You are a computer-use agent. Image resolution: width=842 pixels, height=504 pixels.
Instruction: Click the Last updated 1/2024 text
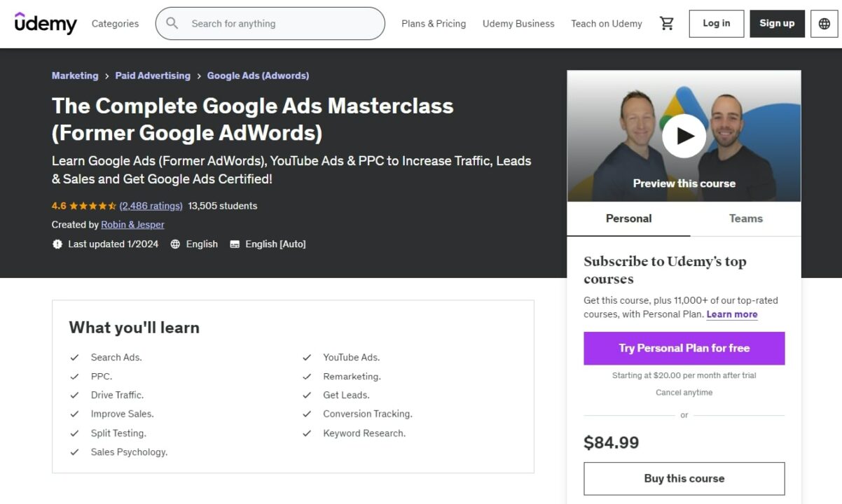pos(113,244)
